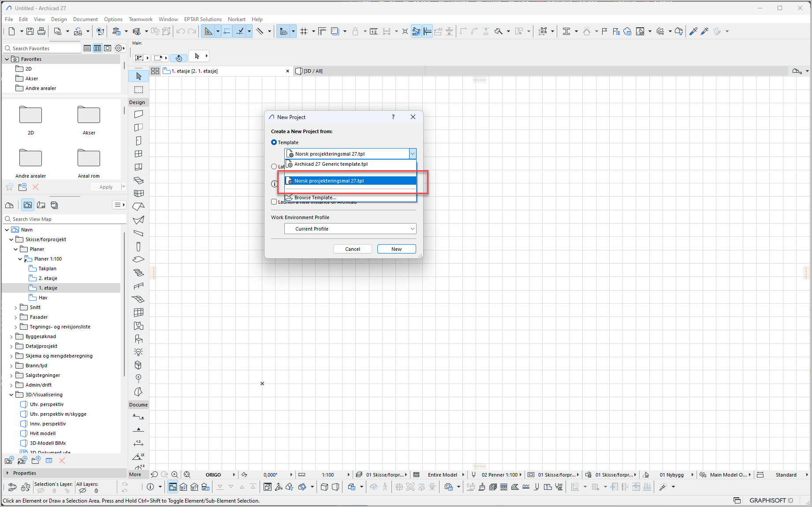
Task: Collapse the 3D/Visualisering folder
Action: 11,395
